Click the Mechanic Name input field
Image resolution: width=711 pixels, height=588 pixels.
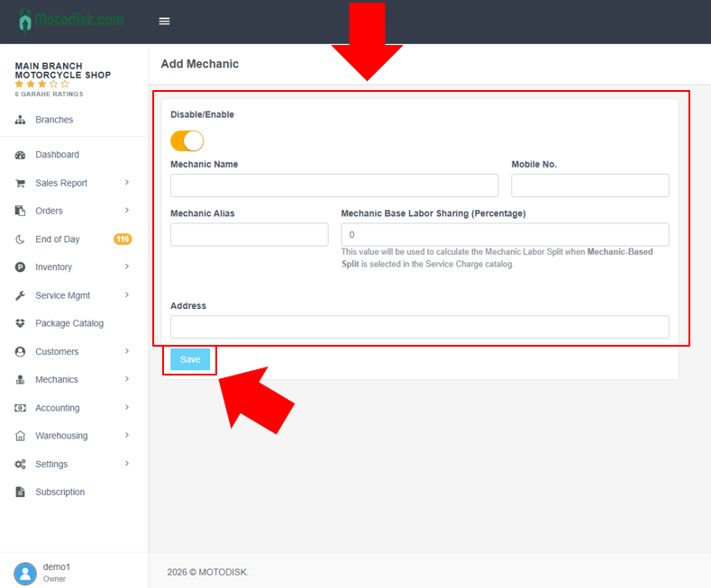coord(333,185)
